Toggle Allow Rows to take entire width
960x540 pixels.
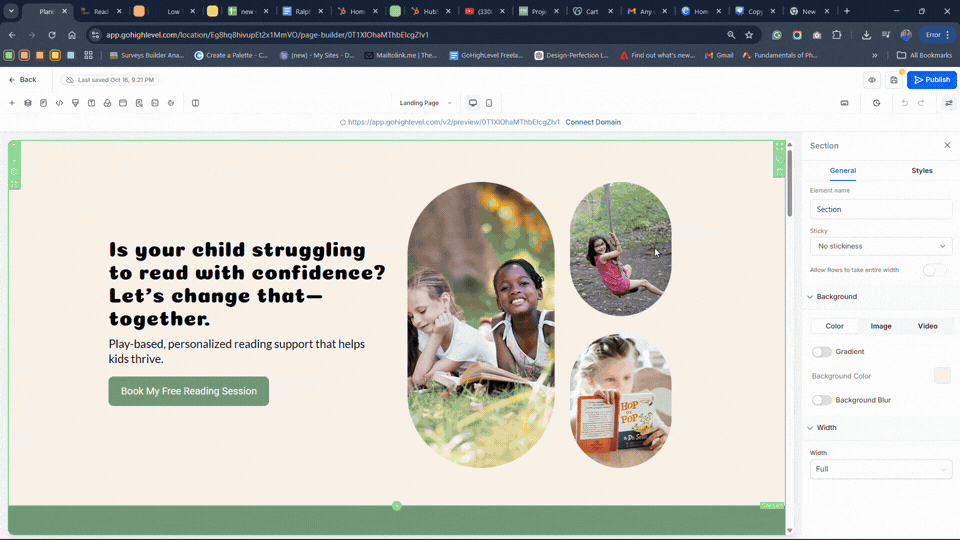[934, 270]
